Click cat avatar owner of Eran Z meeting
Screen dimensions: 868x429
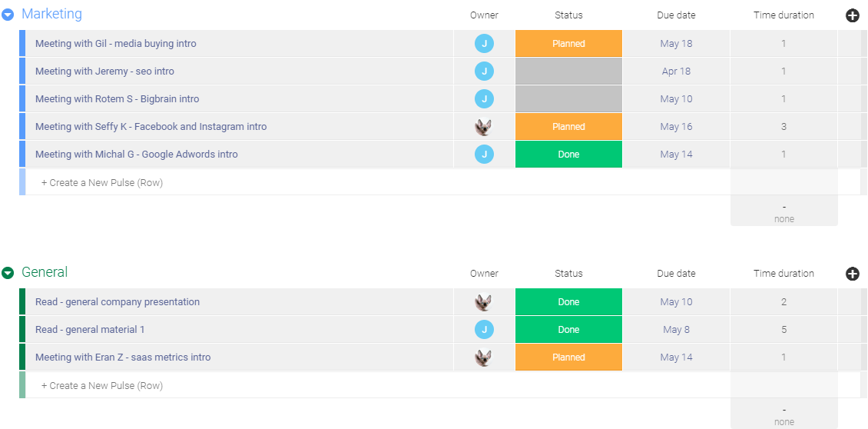click(484, 357)
